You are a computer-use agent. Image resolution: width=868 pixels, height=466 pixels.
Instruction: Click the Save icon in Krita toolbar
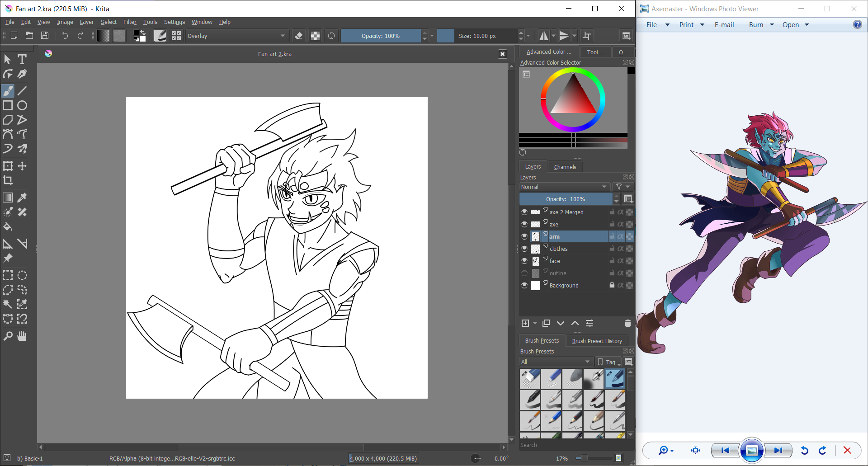(x=45, y=36)
